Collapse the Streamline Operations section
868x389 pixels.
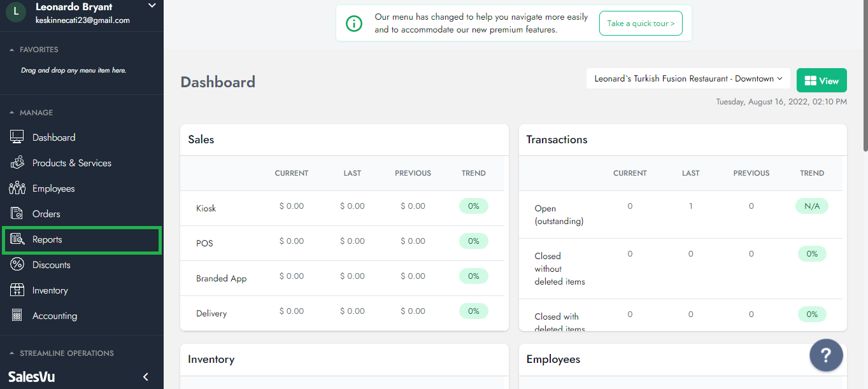11,353
